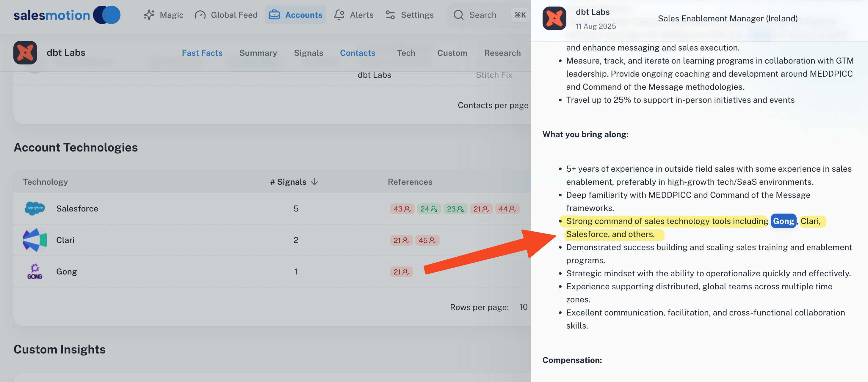Click dbt Labs logo in side panel
The height and width of the screenshot is (382, 868).
tap(554, 18)
